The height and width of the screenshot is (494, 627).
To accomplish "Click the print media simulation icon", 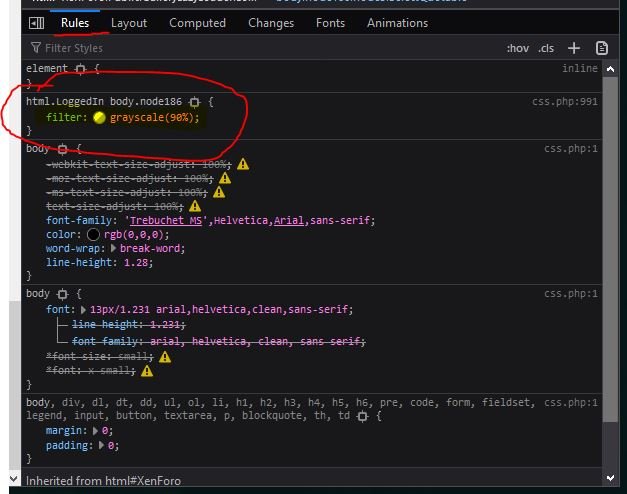I will [602, 48].
